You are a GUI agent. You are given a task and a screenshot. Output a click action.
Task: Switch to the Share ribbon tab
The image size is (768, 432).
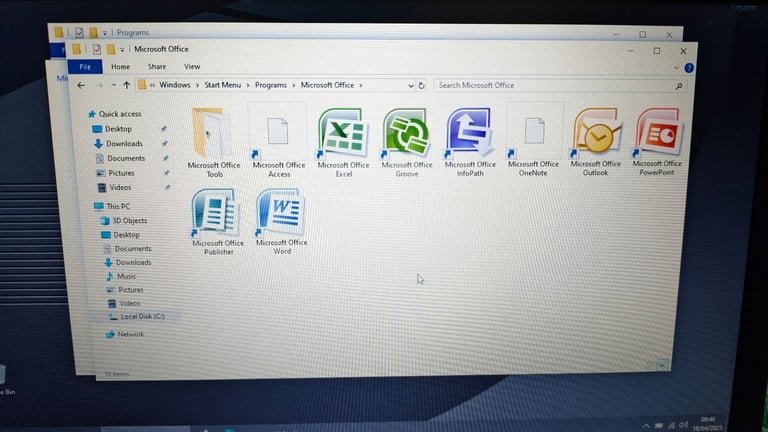[x=157, y=67]
